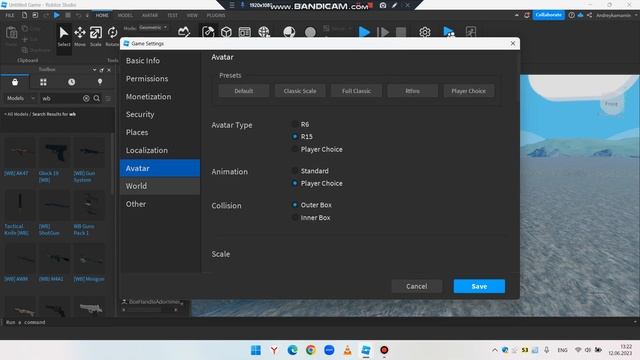Screen dimensions: 640x360
Task: Open the Help question mark icon
Action: pyautogui.click(x=571, y=15)
